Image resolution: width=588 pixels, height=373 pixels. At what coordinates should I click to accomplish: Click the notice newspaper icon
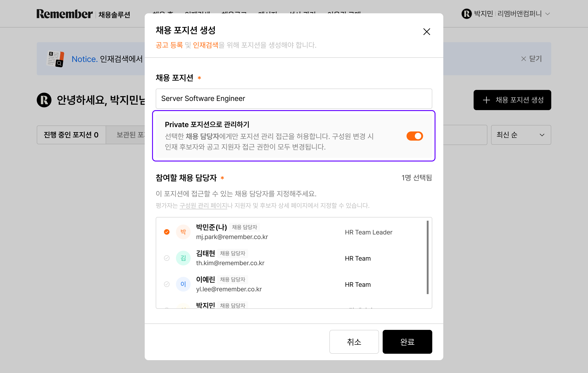[55, 59]
